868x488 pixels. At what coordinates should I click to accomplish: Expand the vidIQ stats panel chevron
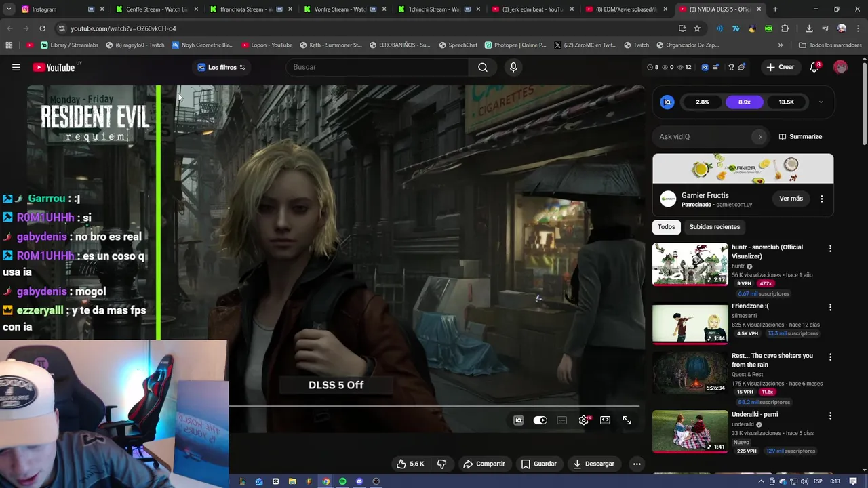pos(821,102)
